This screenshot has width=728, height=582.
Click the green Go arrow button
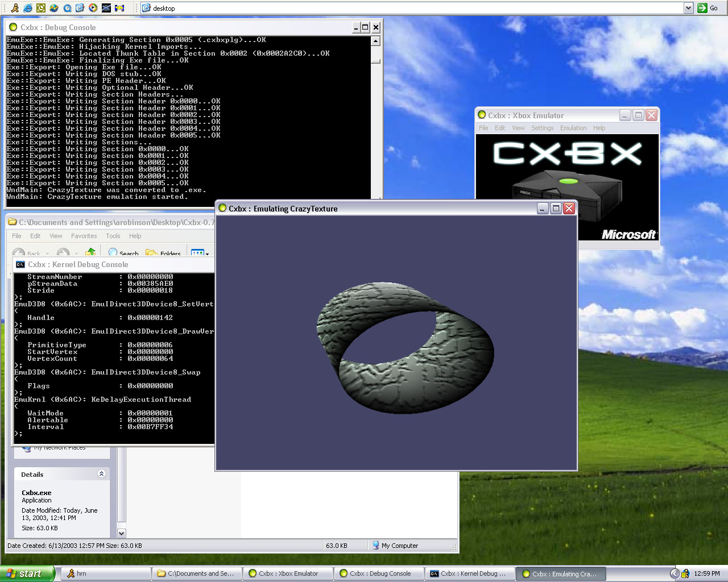(702, 8)
